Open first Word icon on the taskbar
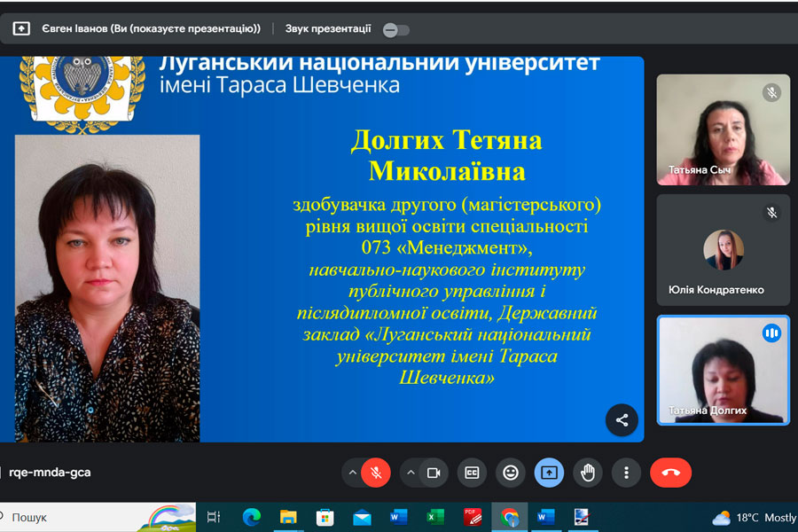 [398, 517]
